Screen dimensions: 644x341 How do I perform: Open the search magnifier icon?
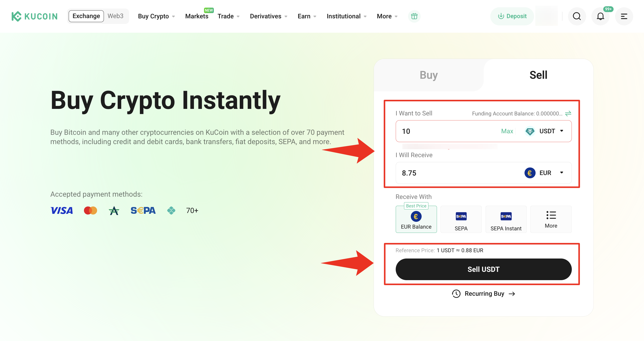(577, 16)
